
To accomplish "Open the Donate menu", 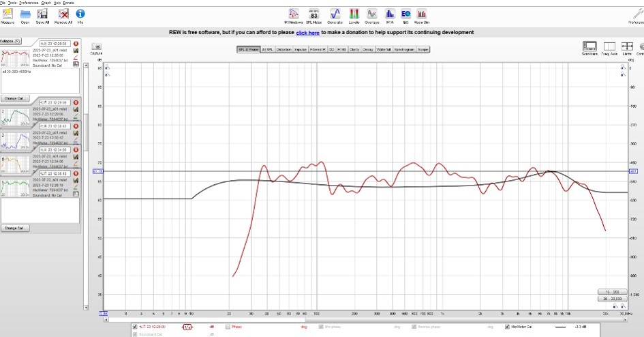I will click(69, 3).
